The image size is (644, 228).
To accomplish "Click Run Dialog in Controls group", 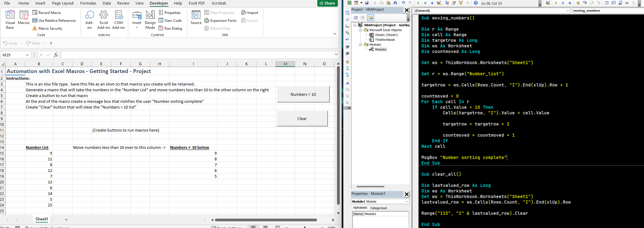I will click(170, 28).
